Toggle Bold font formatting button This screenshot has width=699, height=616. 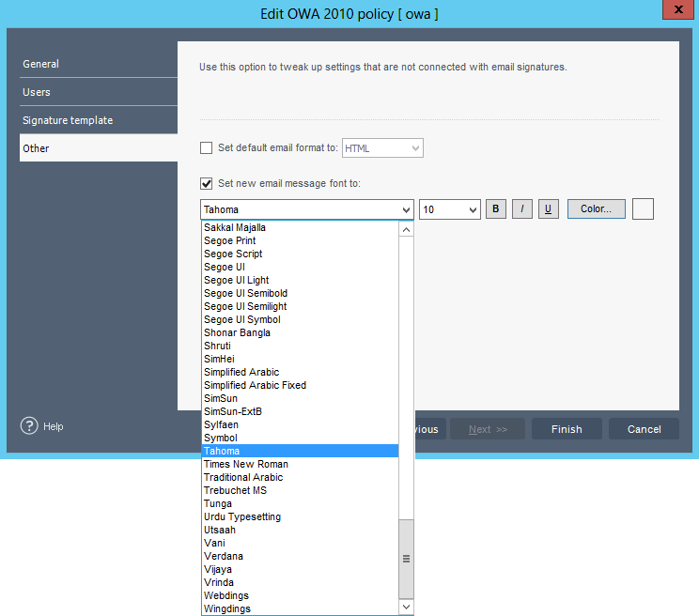tap(495, 208)
